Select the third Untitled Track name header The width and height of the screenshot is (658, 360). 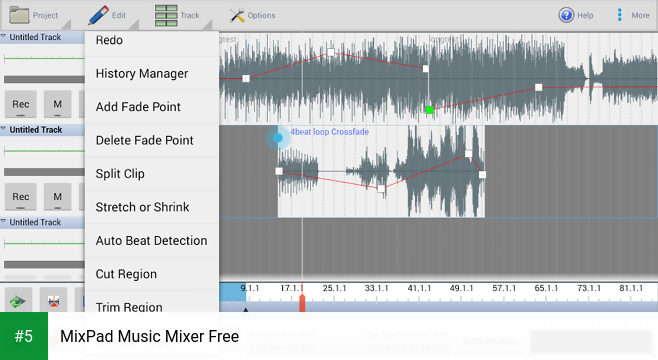pyautogui.click(x=35, y=222)
